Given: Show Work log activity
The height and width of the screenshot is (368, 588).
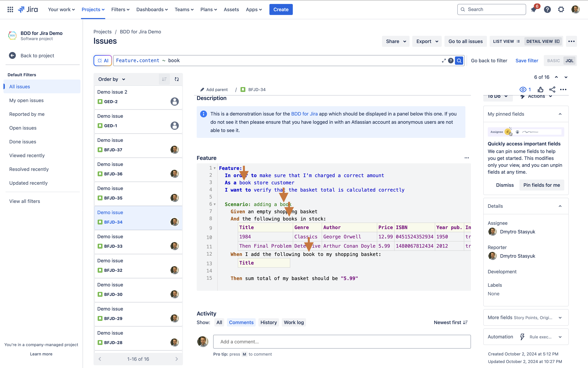Looking at the screenshot, I should [294, 323].
